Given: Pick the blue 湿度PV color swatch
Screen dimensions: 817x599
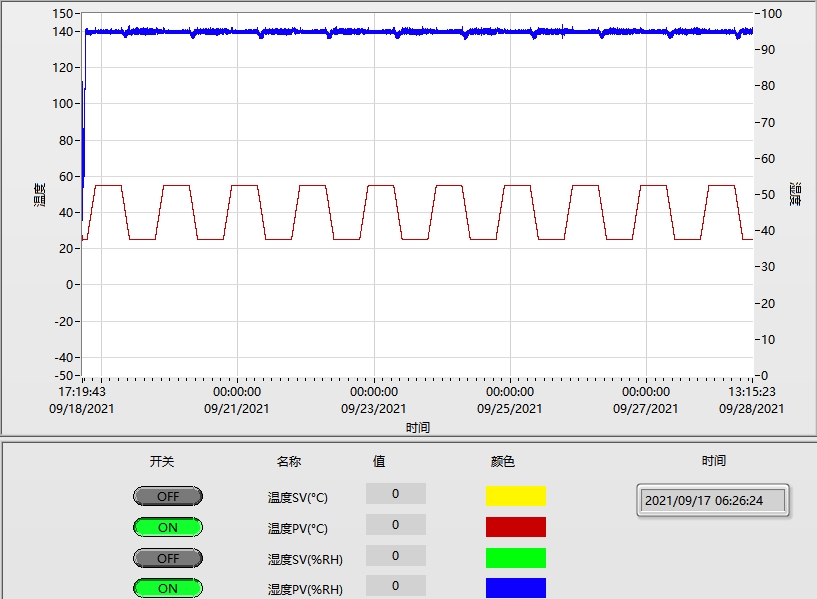Looking at the screenshot, I should pos(515,588).
